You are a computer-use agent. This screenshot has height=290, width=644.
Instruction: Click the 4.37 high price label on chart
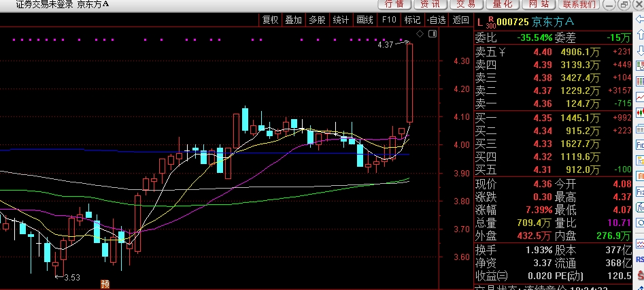[386, 45]
